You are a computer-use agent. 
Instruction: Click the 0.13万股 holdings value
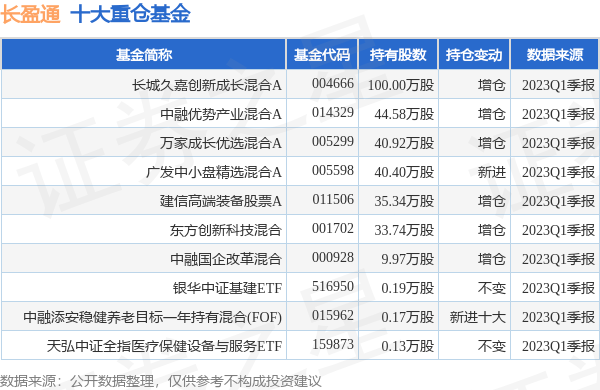(408, 346)
